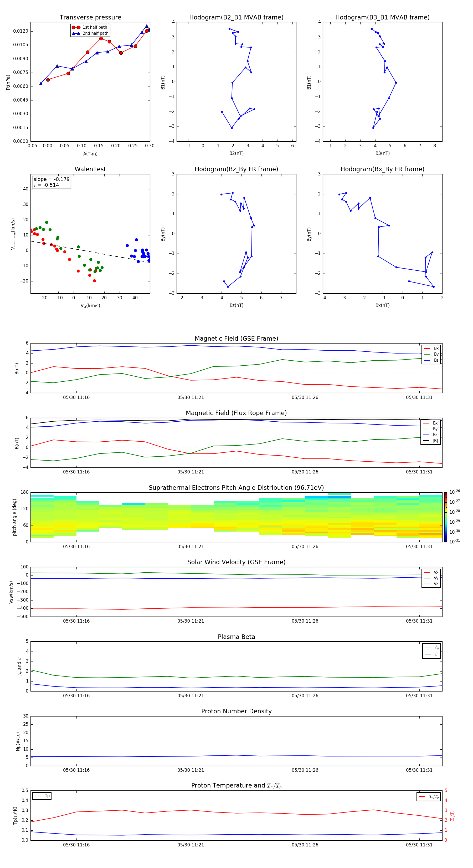This screenshot has height=868, width=473.
Task: Click the "Hodogram(Bz_By FR frame)" title
Action: click(236, 169)
